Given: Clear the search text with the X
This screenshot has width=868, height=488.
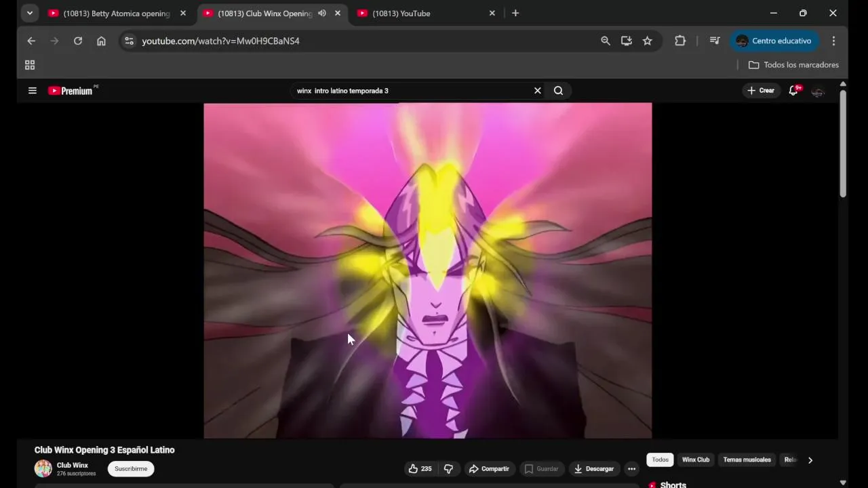Looking at the screenshot, I should pos(538,91).
